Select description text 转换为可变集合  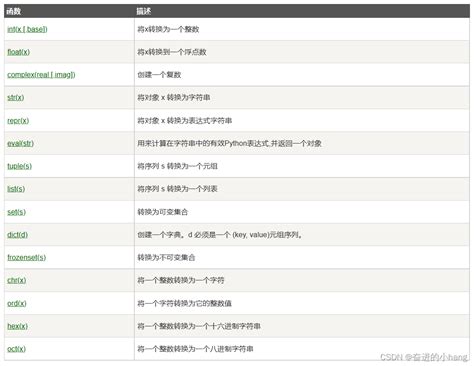tap(163, 212)
